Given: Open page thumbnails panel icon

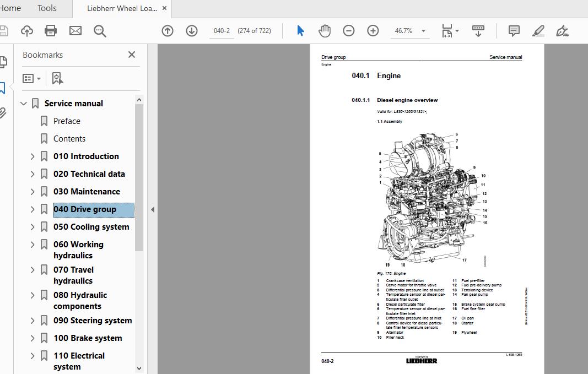Looking at the screenshot, I should (3, 62).
